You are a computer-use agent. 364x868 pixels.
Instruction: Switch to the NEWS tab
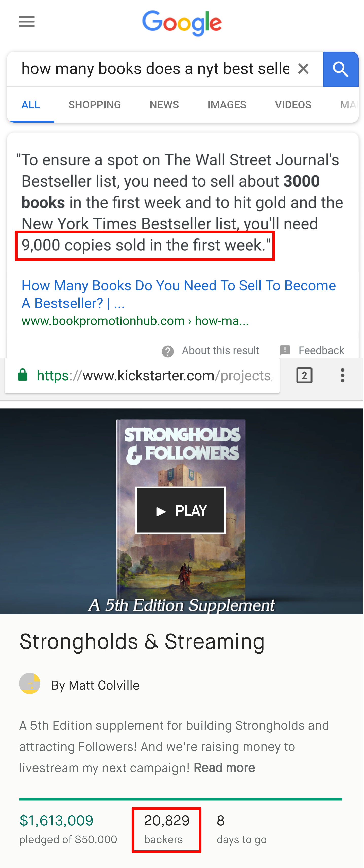164,105
